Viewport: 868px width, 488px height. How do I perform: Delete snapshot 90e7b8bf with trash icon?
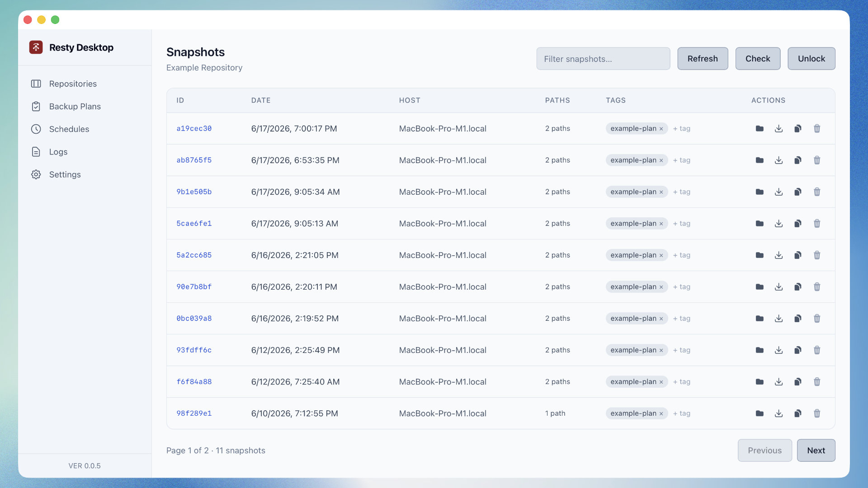tap(817, 286)
